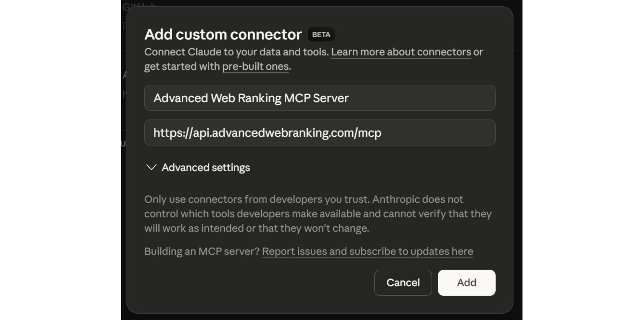The height and width of the screenshot is (320, 644).
Task: Focus the connector name input field
Action: coord(319,98)
